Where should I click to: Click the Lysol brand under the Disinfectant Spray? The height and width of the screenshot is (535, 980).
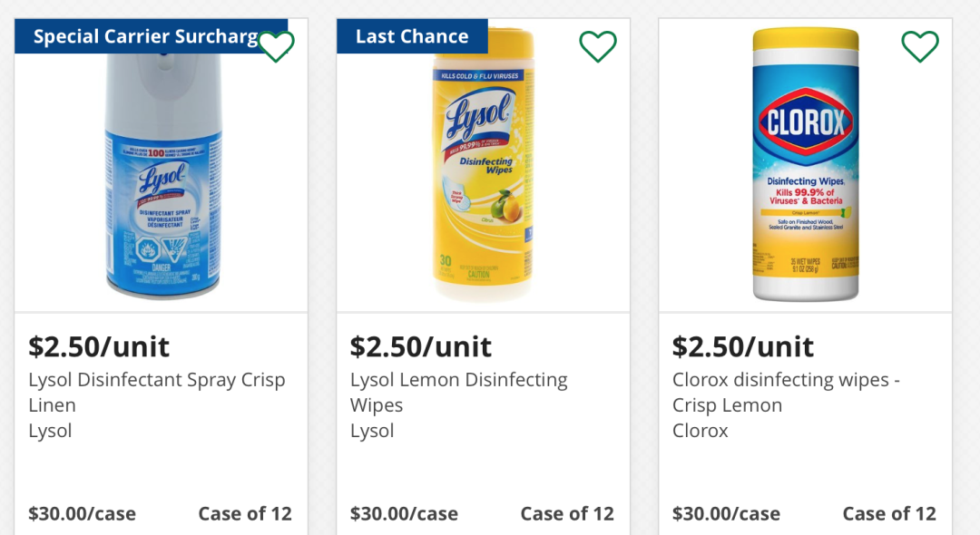tap(50, 431)
